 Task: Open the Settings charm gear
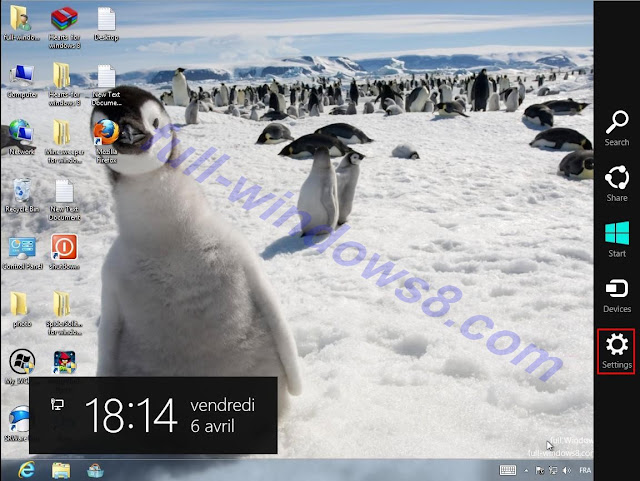[x=617, y=344]
